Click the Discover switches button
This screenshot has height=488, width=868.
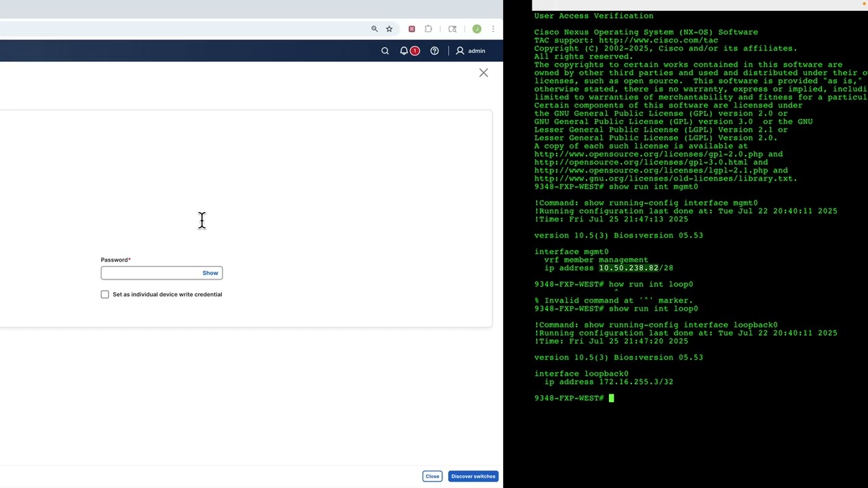tap(473, 476)
